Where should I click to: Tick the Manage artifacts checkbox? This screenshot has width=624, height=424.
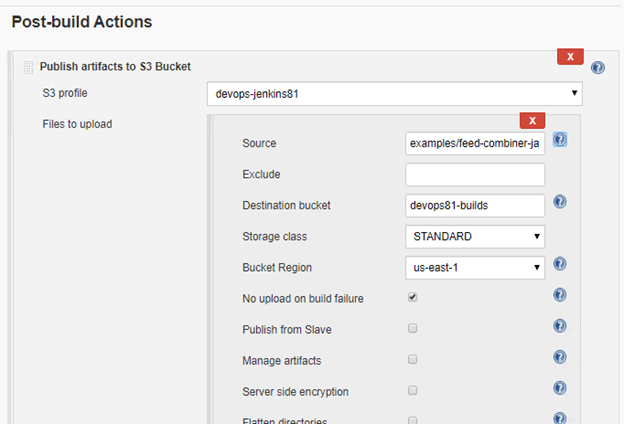point(412,359)
